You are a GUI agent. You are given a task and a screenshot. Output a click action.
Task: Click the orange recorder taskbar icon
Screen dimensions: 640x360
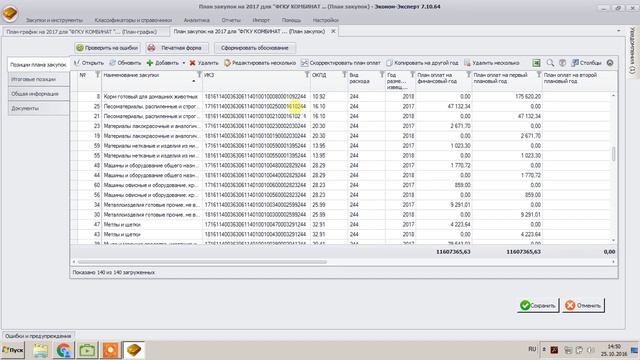click(110, 350)
